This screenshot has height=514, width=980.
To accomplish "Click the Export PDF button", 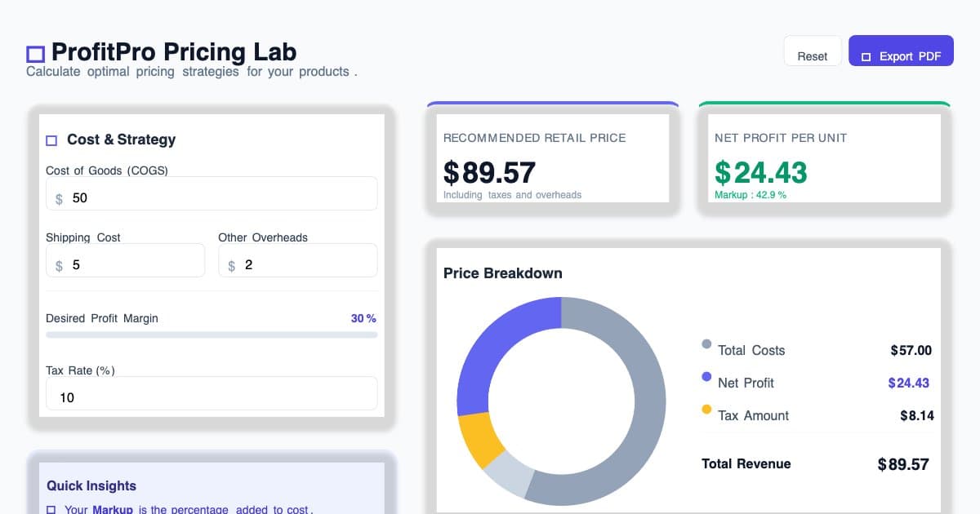I will pos(901,51).
